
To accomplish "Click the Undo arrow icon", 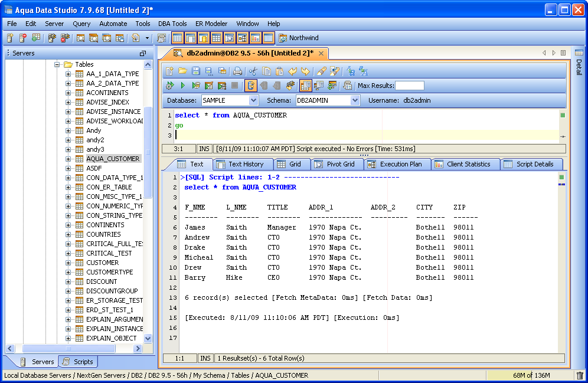I will click(x=292, y=71).
